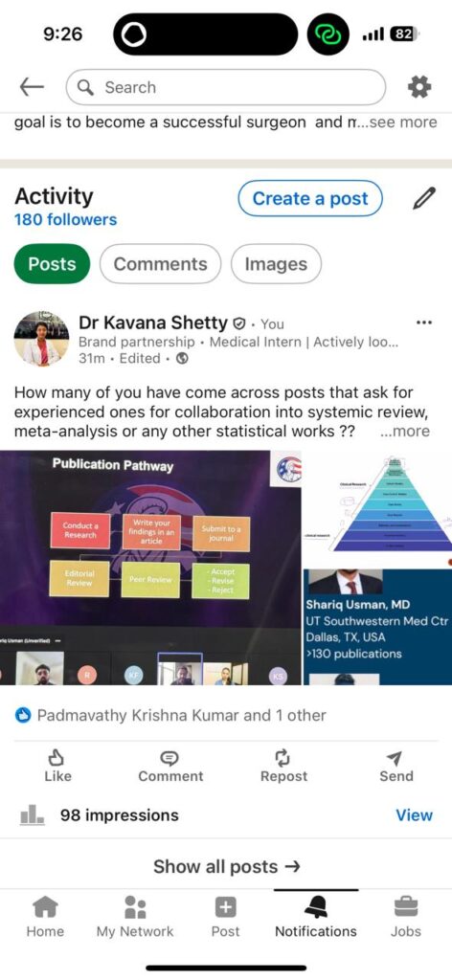Like the post with thumbs-up icon

(x=57, y=758)
